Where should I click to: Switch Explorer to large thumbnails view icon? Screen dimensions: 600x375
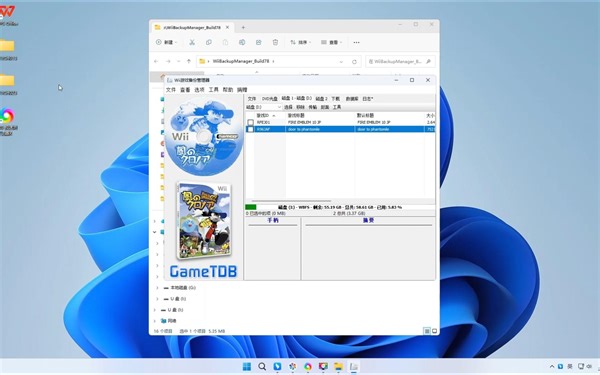(x=434, y=331)
